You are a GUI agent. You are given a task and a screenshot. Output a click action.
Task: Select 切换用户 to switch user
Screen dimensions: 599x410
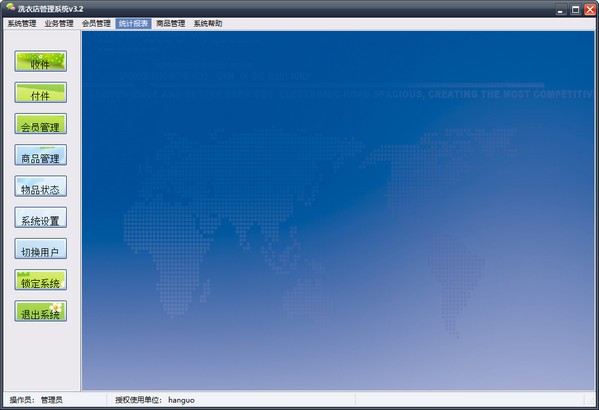click(40, 249)
